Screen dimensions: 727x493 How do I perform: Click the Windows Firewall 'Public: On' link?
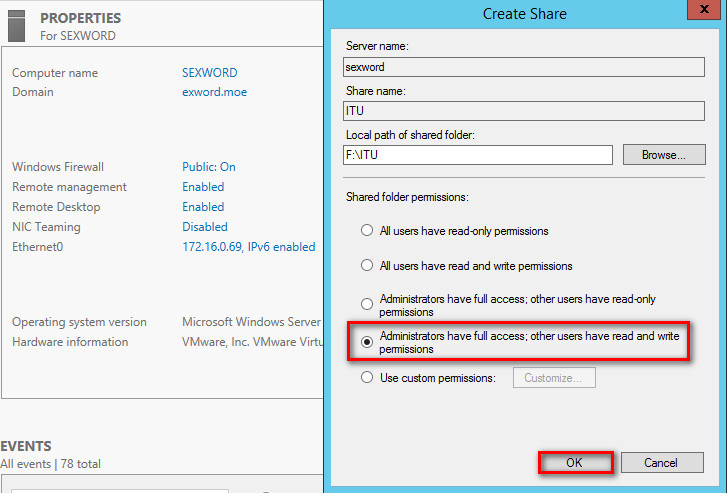(208, 167)
